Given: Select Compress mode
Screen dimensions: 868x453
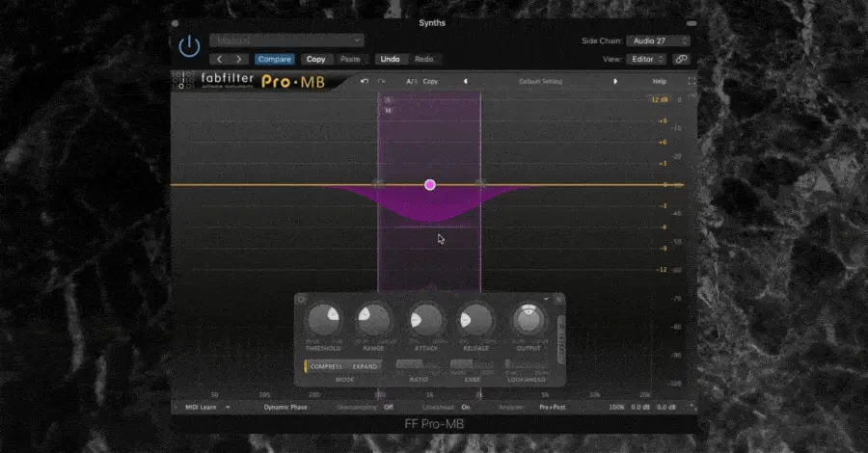Looking at the screenshot, I should (326, 366).
